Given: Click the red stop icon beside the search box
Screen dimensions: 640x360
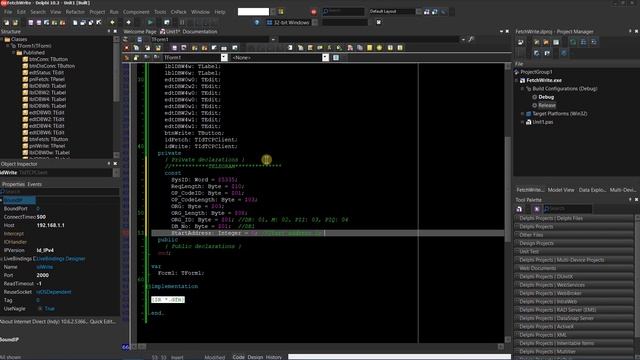Looking at the screenshot, I should coord(313,12).
